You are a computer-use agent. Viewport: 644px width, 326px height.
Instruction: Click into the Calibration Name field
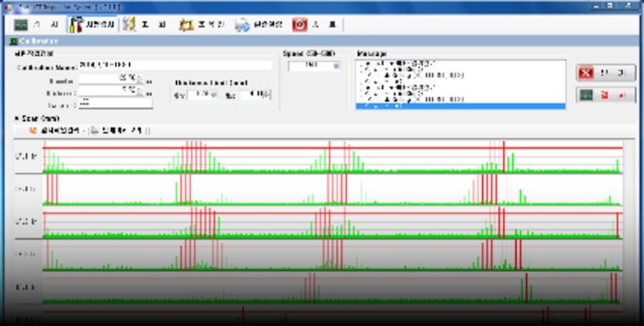click(x=175, y=65)
